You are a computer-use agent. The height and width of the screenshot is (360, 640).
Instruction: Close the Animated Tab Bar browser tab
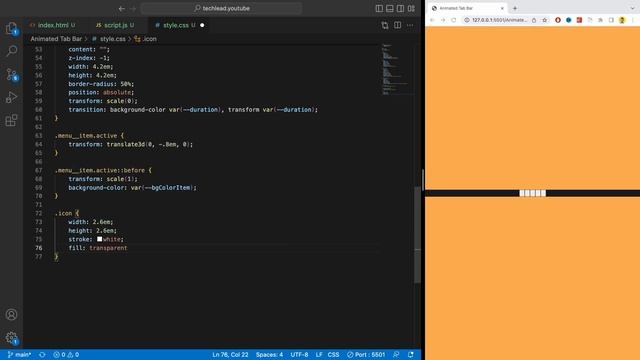point(502,8)
